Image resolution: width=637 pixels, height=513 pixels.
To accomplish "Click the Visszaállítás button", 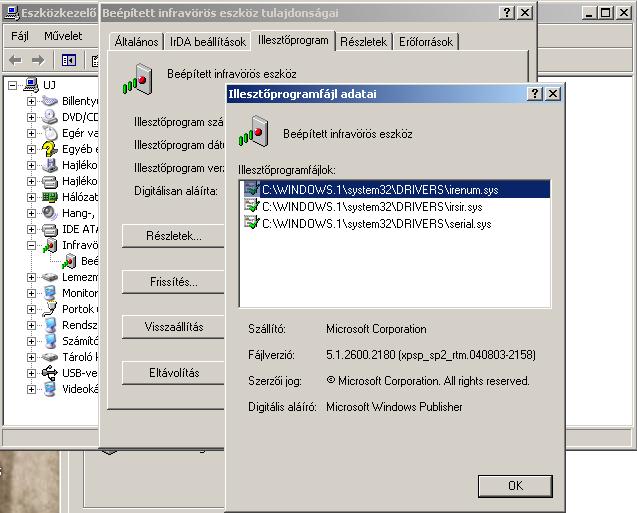I will (174, 327).
